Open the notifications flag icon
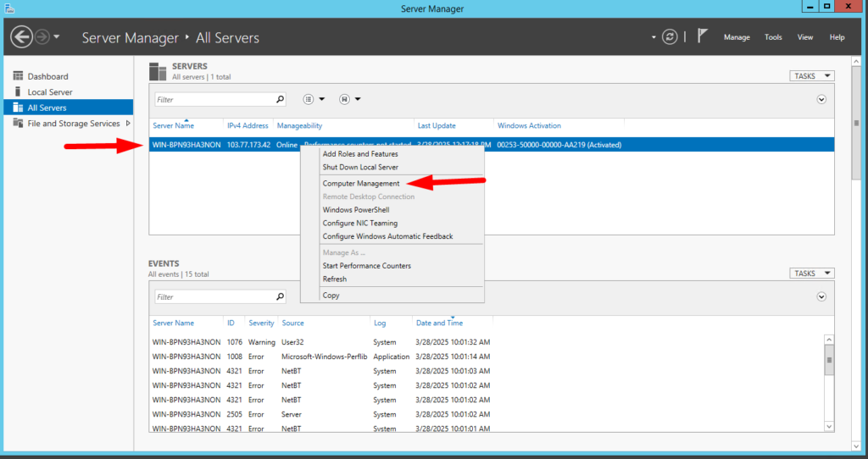Screen dimensions: 868x459 (702, 36)
